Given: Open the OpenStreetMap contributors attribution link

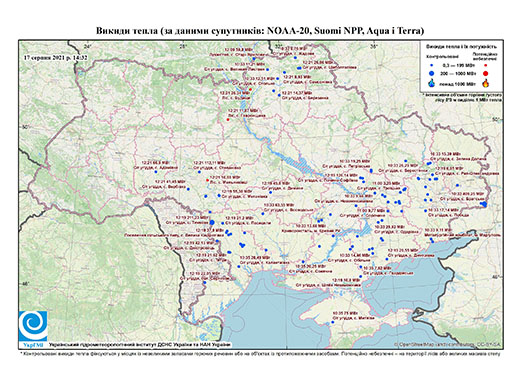Looking at the screenshot, I should pos(448,344).
